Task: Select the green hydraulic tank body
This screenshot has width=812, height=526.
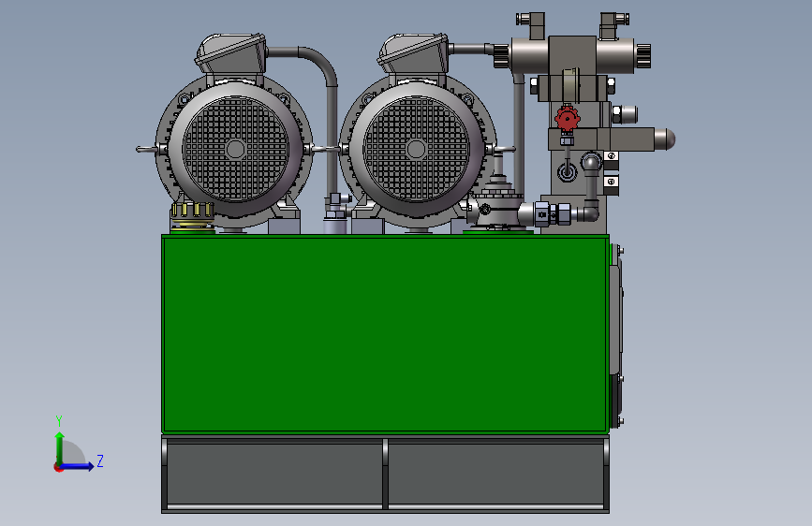Action: (x=385, y=334)
